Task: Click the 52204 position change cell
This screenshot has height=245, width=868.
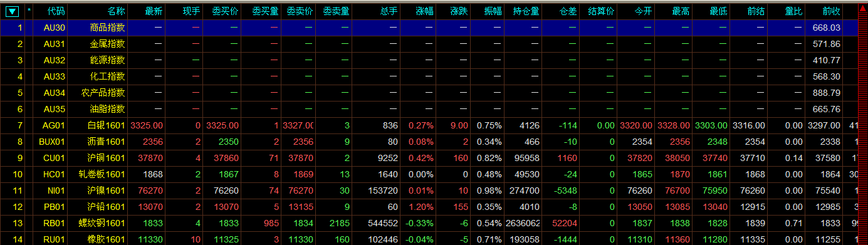Action: tap(565, 223)
